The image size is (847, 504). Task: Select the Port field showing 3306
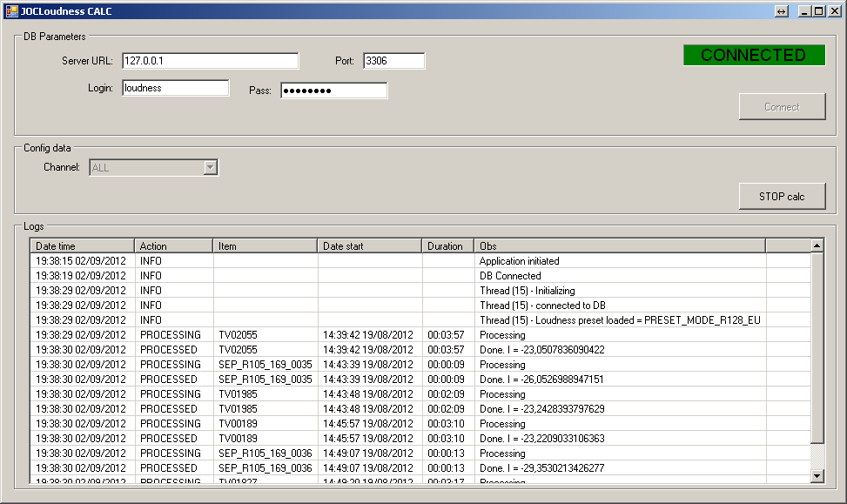tap(393, 61)
